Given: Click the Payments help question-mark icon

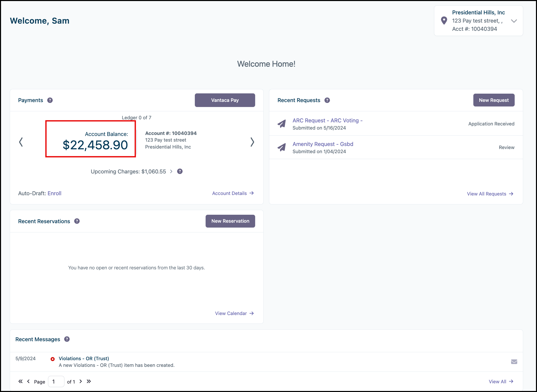Looking at the screenshot, I should pyautogui.click(x=50, y=100).
